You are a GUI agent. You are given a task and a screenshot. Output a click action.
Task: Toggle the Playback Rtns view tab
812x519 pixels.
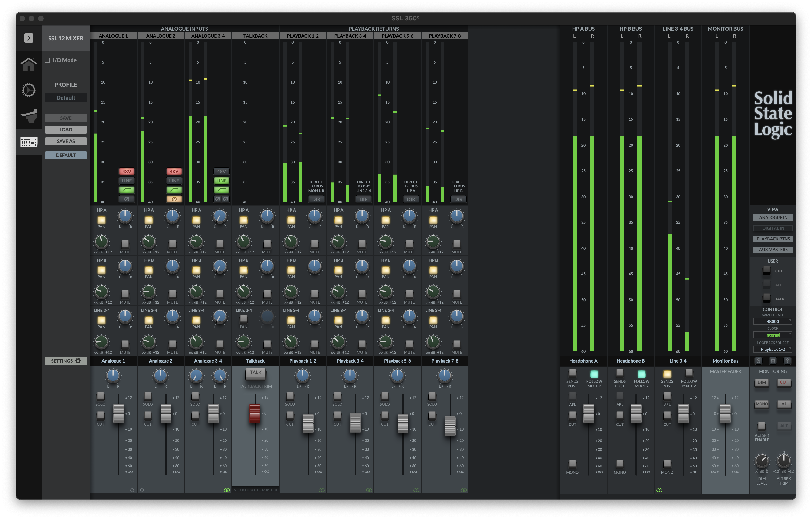(773, 239)
